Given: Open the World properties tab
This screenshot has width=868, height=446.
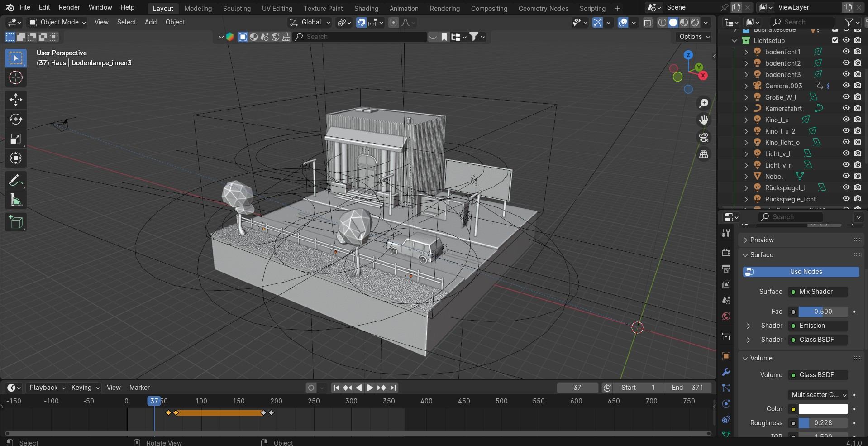Looking at the screenshot, I should 726,316.
